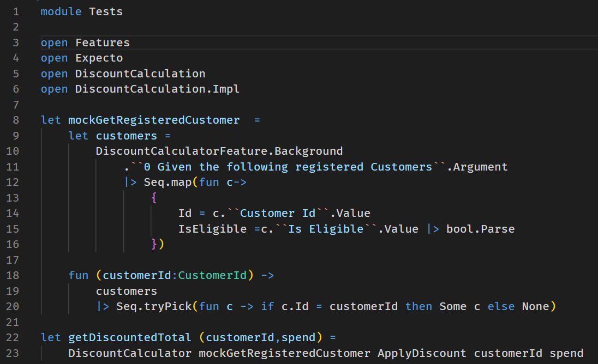Place cursor inside mockGetRegisteredCustomer

(153, 120)
